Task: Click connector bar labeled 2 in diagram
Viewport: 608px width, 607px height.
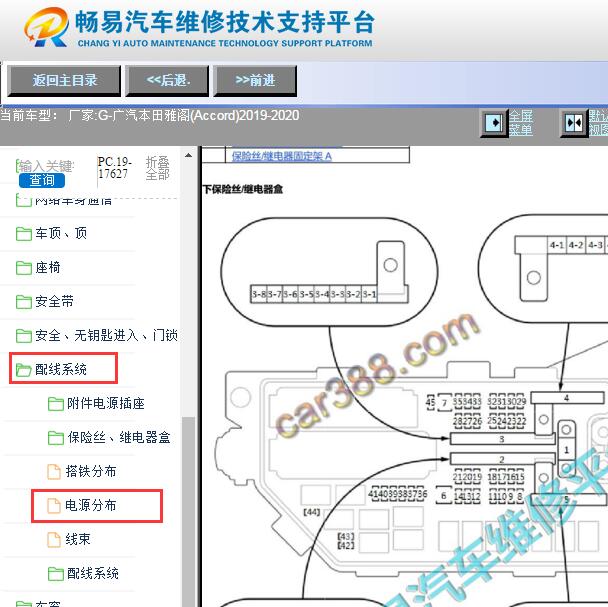Action: point(502,459)
